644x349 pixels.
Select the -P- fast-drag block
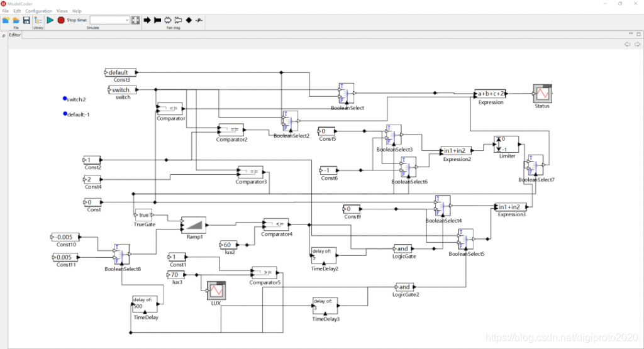(x=199, y=20)
